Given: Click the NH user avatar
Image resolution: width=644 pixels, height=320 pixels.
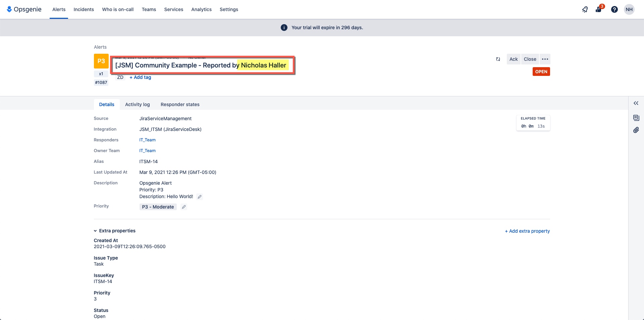Looking at the screenshot, I should (x=629, y=9).
